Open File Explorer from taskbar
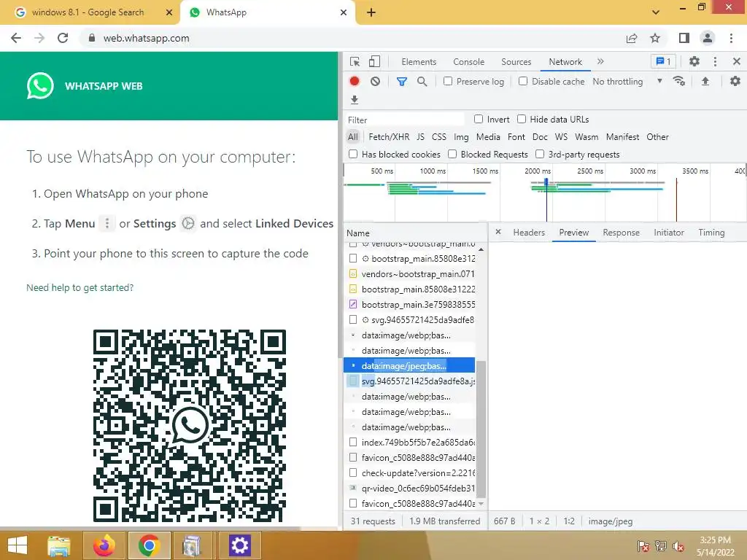This screenshot has width=747, height=560. pos(58,545)
